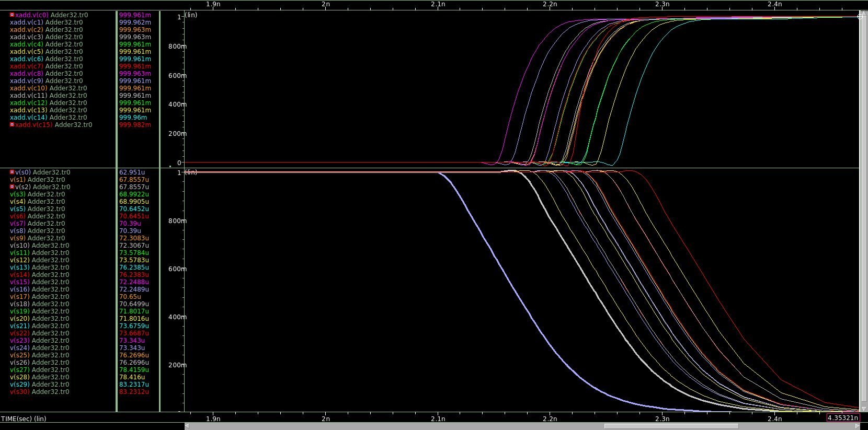
Task: Select signal xadd.v(c5) in the list
Action: [x=46, y=52]
